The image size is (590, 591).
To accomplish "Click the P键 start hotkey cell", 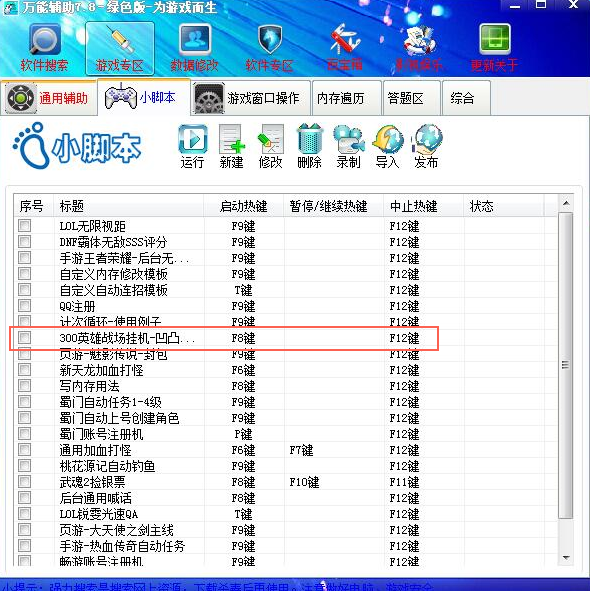I will point(244,434).
